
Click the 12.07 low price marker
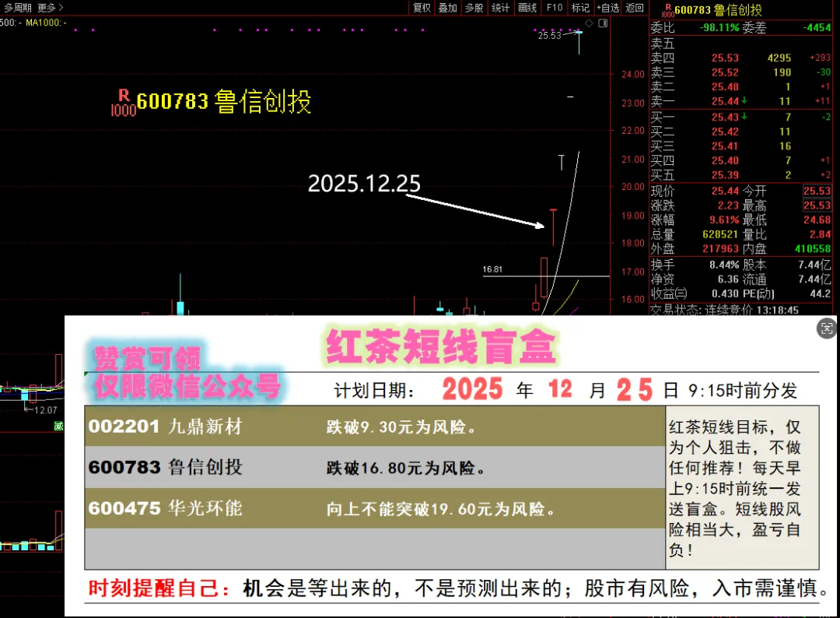coord(46,410)
